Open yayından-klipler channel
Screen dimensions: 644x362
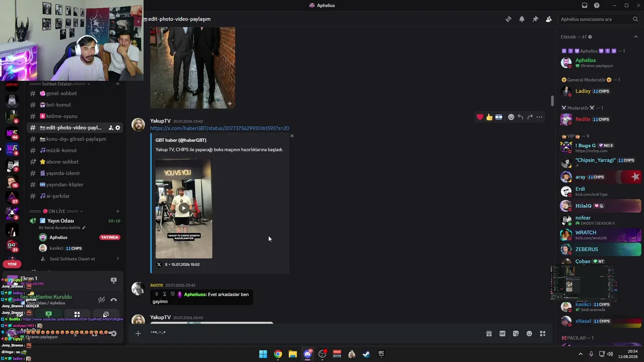tap(75, 185)
